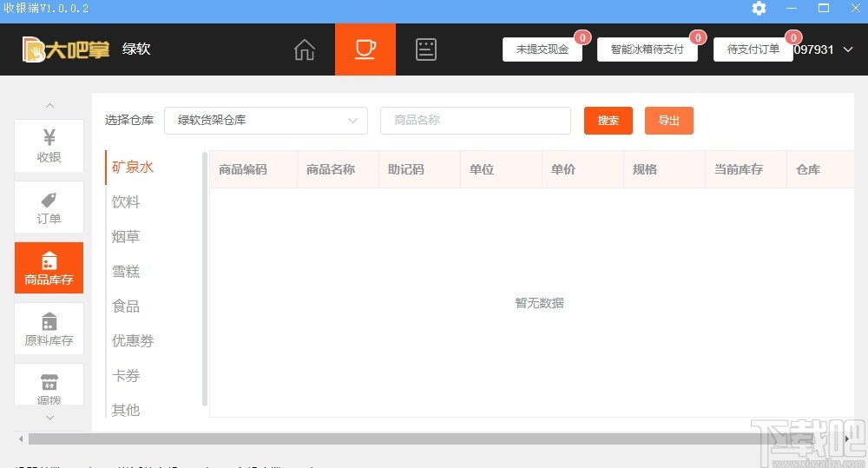
Task: Expand the 绿软货架仓库 warehouse dropdown
Action: coord(266,120)
